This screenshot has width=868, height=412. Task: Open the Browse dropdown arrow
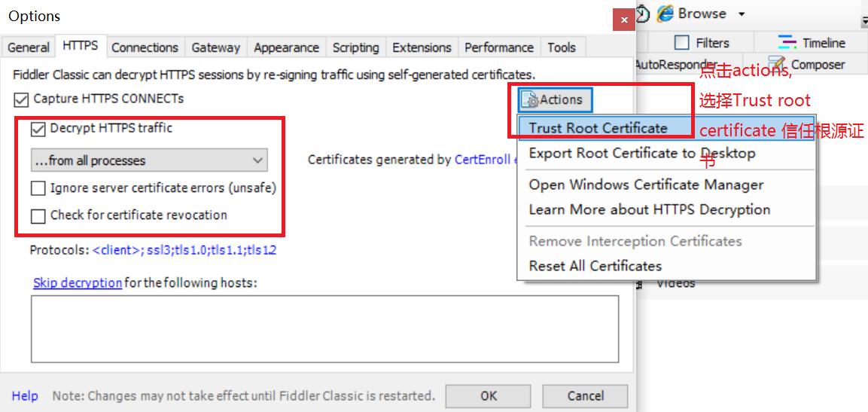(742, 14)
